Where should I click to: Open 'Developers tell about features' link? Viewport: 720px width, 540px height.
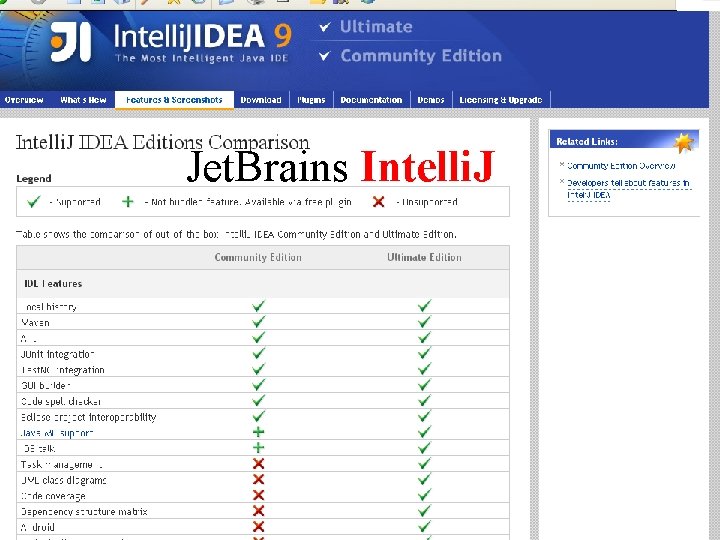[628, 189]
